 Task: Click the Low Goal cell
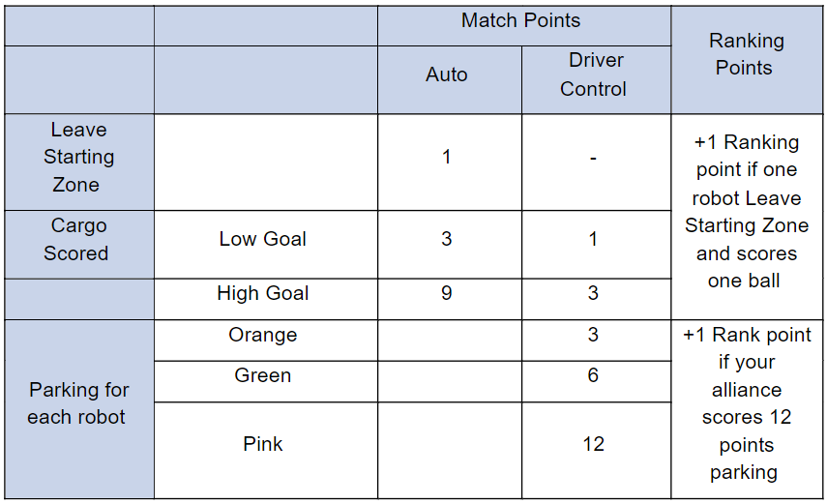tap(263, 239)
